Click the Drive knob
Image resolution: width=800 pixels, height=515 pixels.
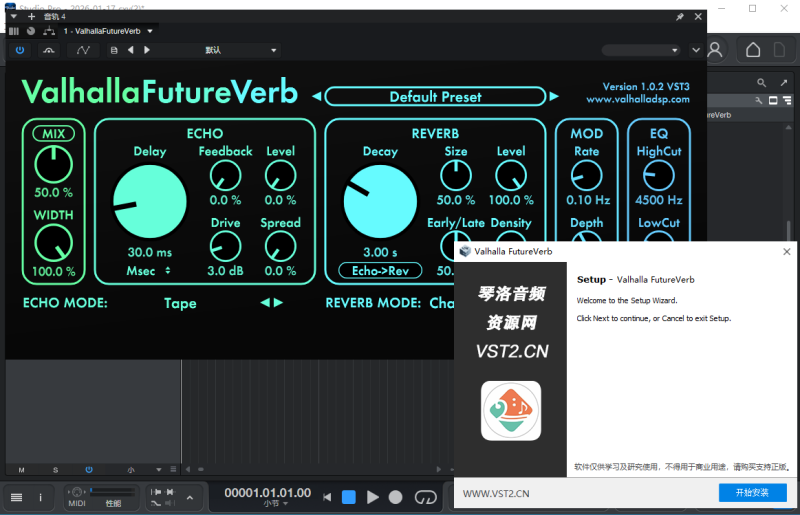[x=226, y=247]
